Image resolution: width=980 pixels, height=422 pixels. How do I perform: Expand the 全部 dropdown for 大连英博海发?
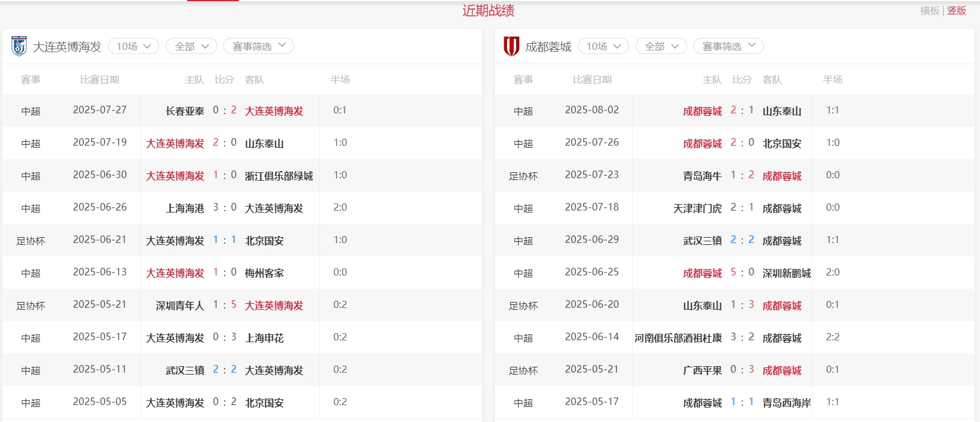pos(191,46)
